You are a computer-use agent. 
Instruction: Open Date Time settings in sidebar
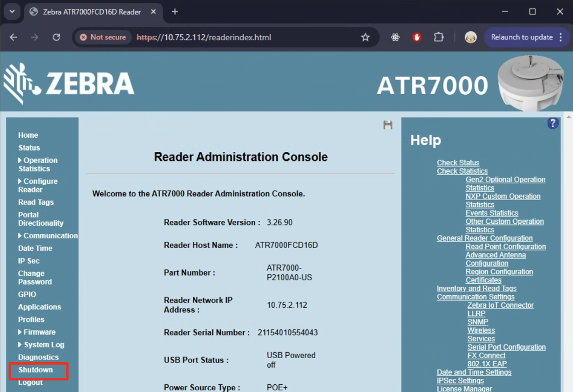[35, 248]
